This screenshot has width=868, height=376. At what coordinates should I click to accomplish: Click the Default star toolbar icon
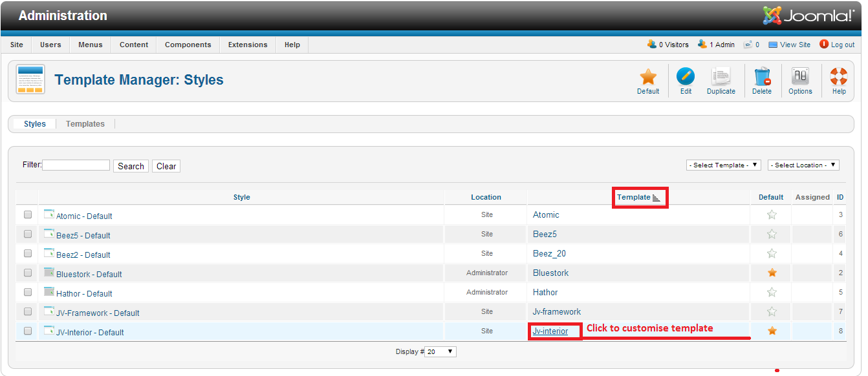tap(647, 77)
